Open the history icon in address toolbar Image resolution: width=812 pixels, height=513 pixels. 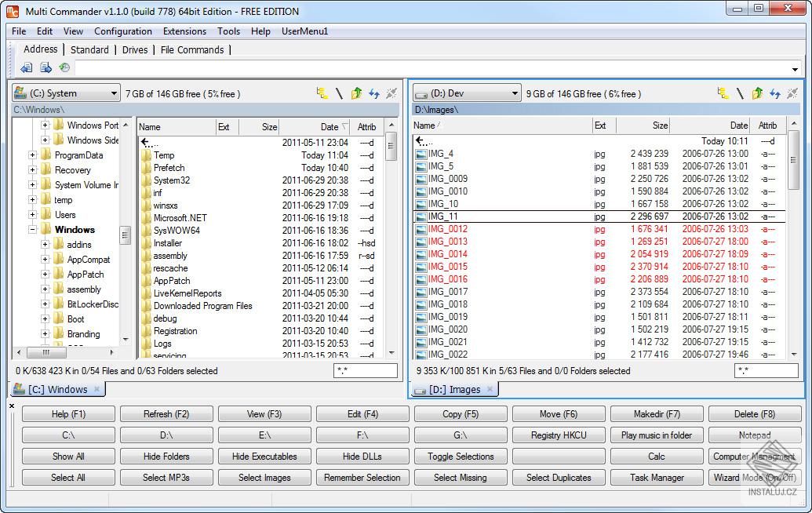click(x=64, y=68)
